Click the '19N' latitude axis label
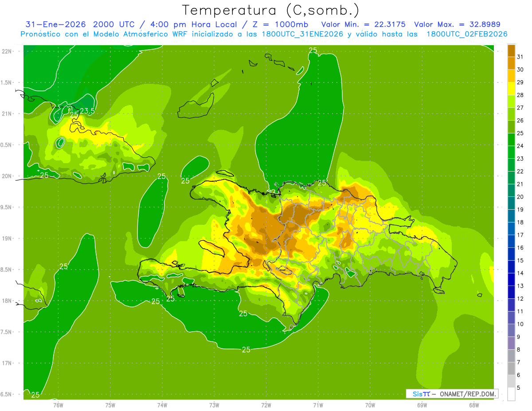Image resolution: width=532 pixels, height=411 pixels. [x=7, y=238]
